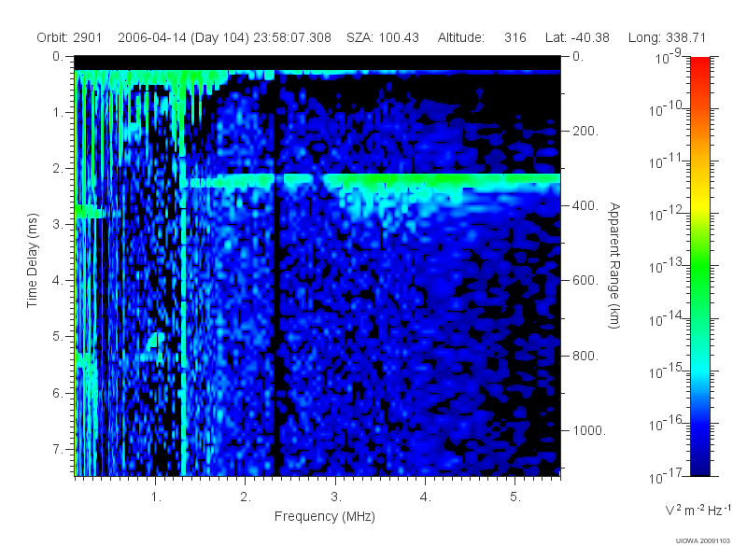Image resolution: width=747 pixels, height=560 pixels.
Task: Click the altitude value '316'
Action: pos(515,37)
